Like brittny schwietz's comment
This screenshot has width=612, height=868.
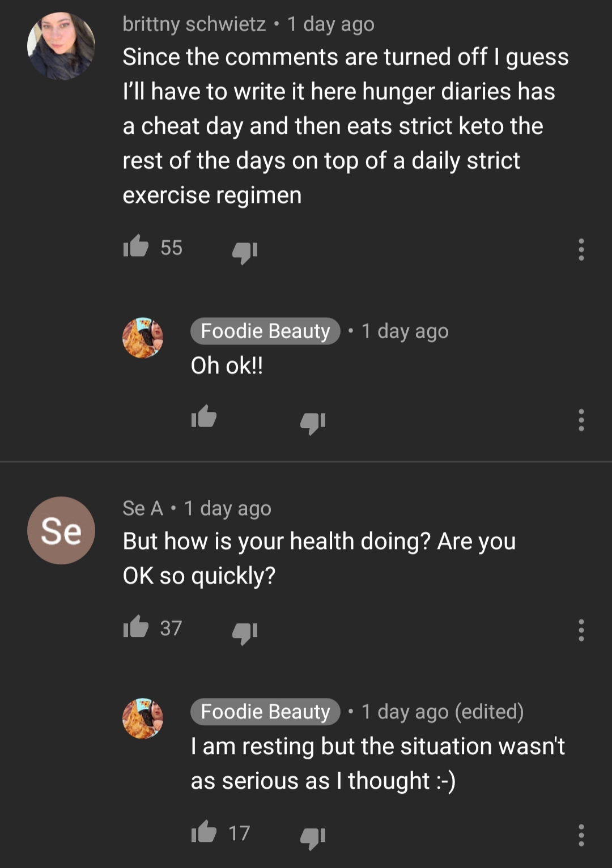tap(136, 247)
